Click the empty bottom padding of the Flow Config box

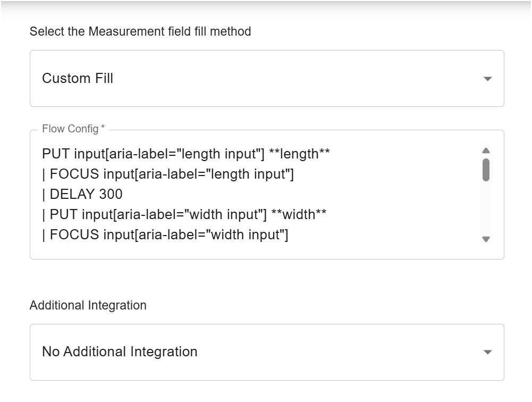point(255,253)
